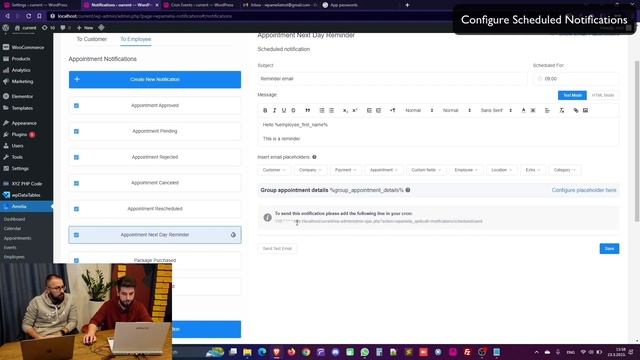Click Create New Notification button
The height and width of the screenshot is (360, 640).
(155, 79)
